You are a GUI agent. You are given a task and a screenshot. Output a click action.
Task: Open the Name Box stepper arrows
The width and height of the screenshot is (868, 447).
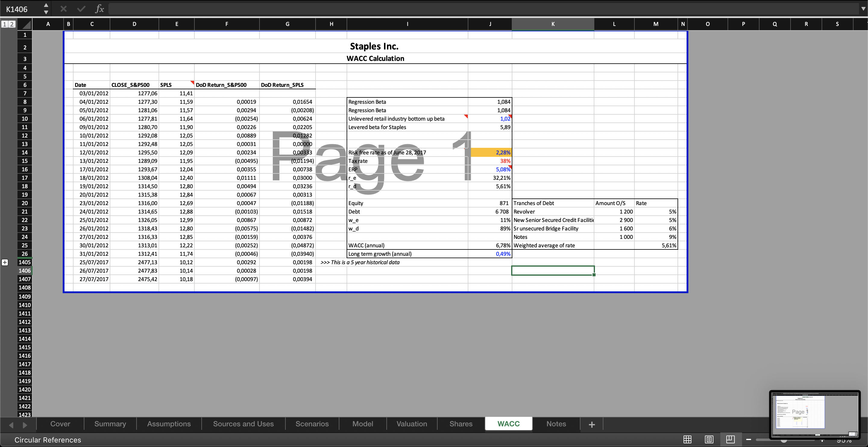coord(46,9)
